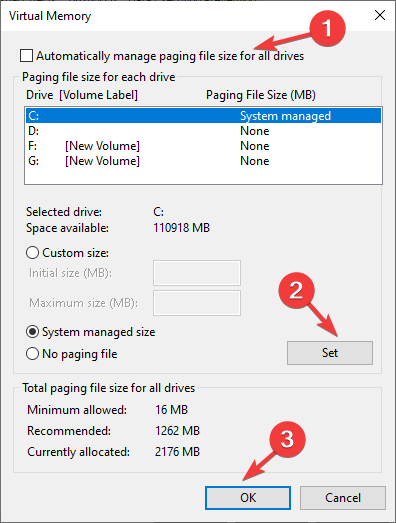Click the Paging File Size (MB) column header

(x=261, y=95)
